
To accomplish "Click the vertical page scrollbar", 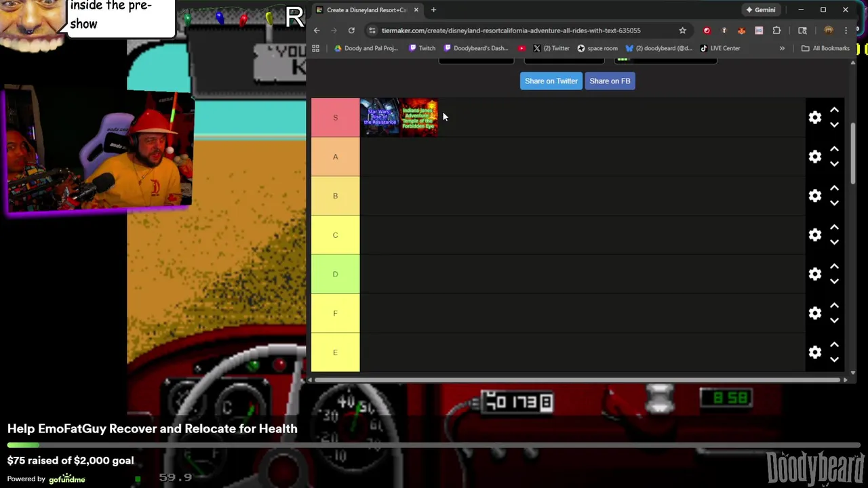I will (853, 153).
